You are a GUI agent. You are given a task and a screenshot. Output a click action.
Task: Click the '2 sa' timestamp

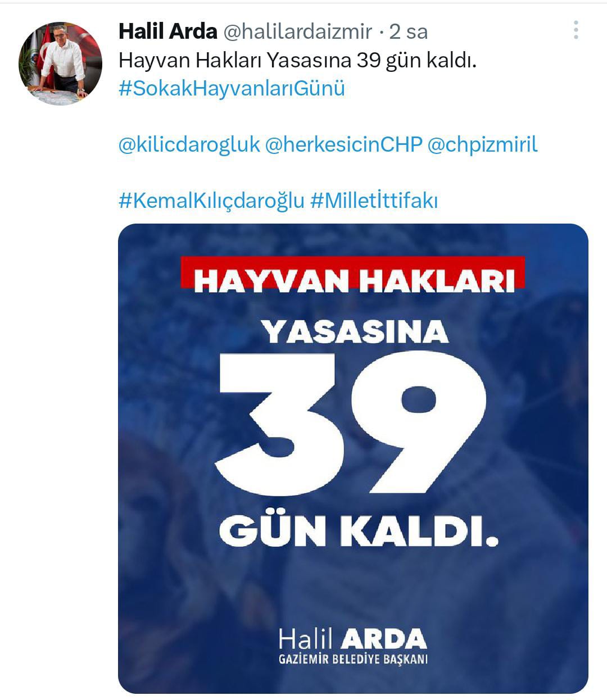pos(408,32)
